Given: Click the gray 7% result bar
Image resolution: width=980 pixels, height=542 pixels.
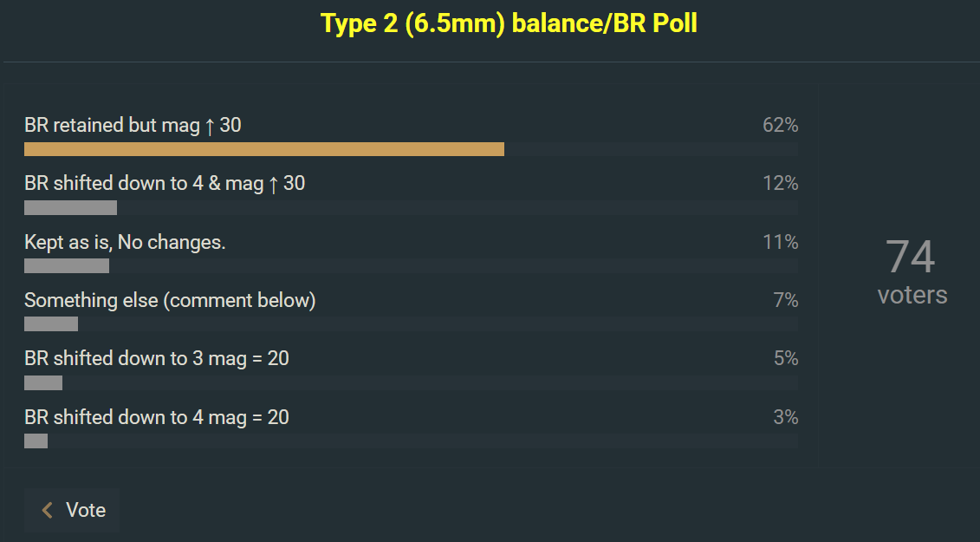Looking at the screenshot, I should click(x=51, y=324).
